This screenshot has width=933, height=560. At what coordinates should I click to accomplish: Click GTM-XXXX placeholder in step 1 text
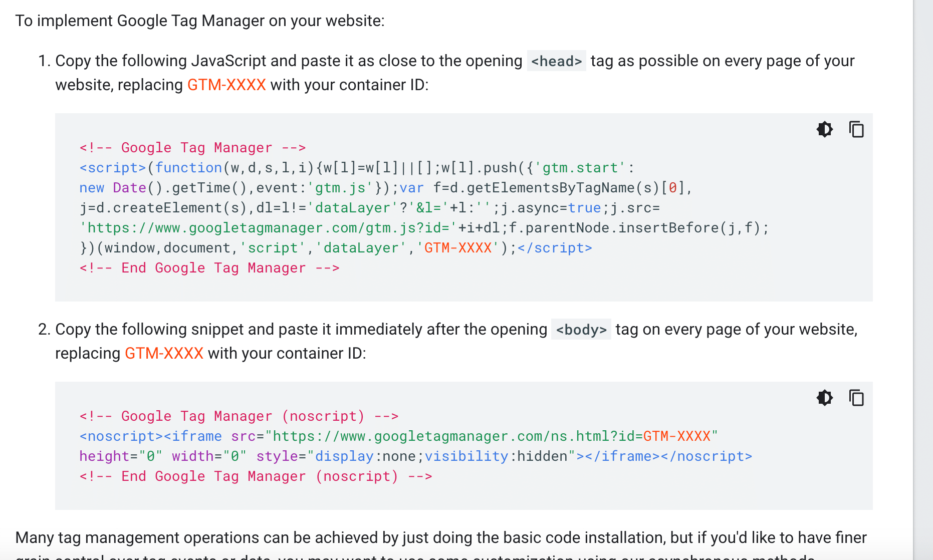click(226, 85)
